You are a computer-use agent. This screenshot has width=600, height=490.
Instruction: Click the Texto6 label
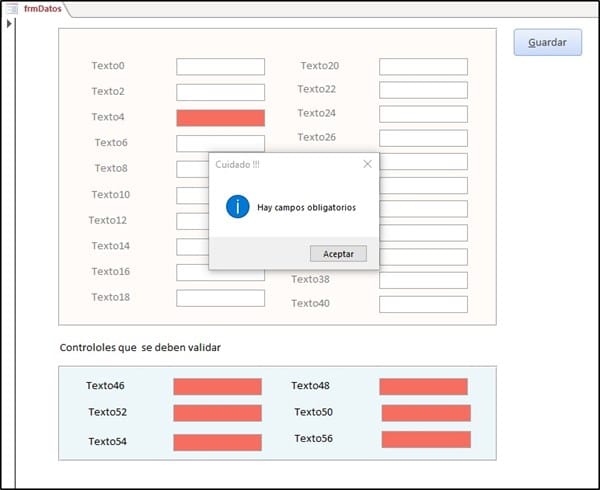click(x=111, y=142)
